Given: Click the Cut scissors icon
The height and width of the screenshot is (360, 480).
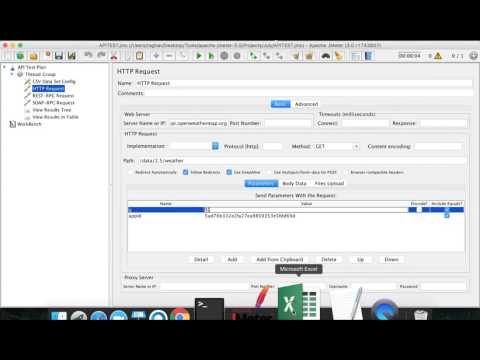Looking at the screenshot, I should tap(114, 56).
